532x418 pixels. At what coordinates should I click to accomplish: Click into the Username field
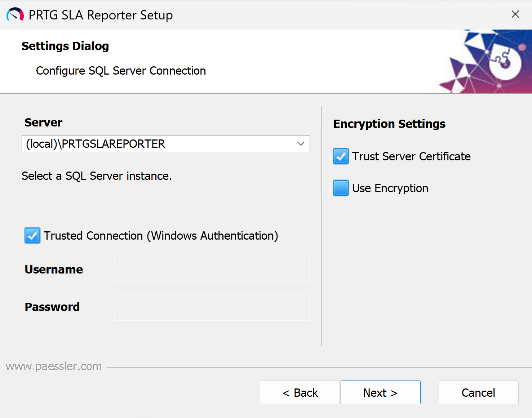point(212,269)
